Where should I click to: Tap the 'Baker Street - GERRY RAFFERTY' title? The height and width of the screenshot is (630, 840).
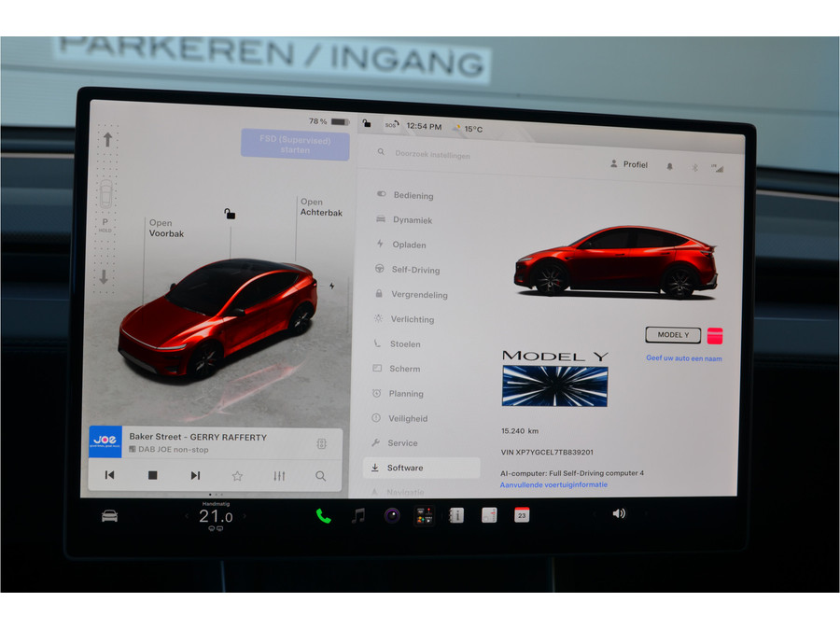198,437
